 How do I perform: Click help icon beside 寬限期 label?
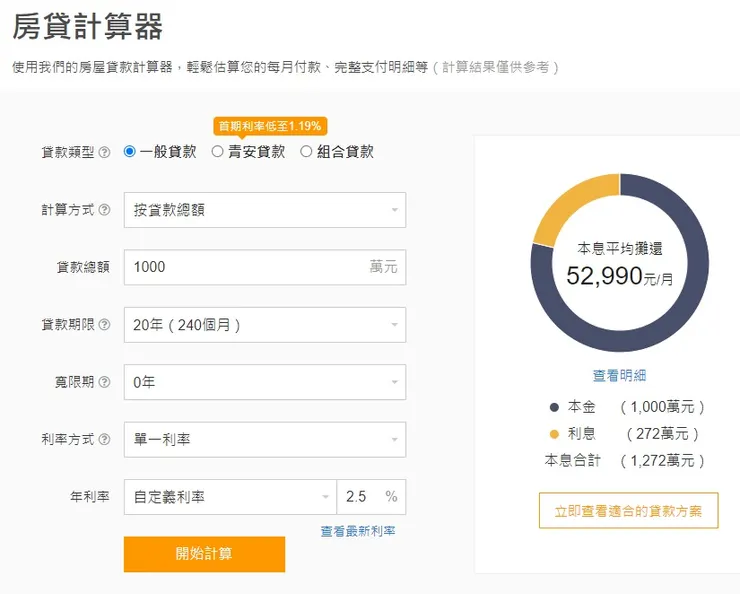105,383
